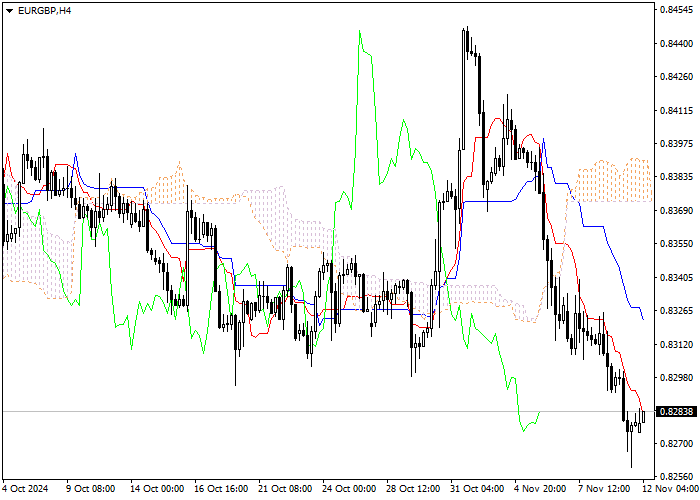Click the 31 Oct 04:00 time label
The height and width of the screenshot is (500, 700).
477,489
